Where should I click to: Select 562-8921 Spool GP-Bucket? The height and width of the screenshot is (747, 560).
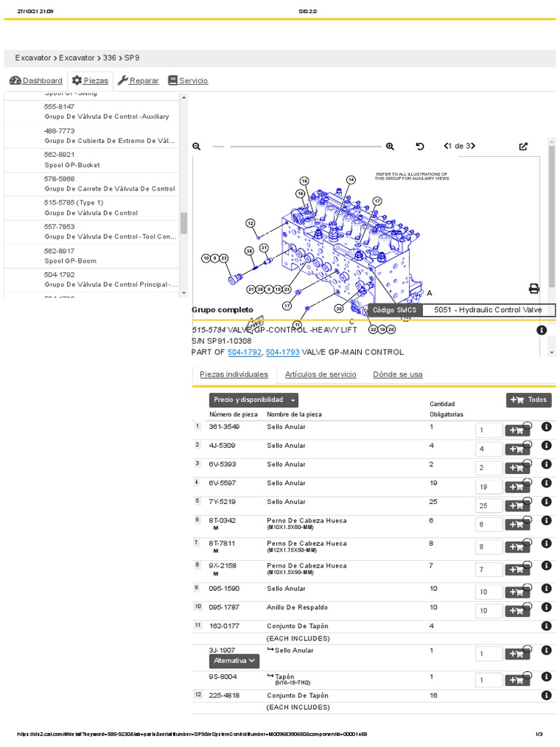click(x=91, y=160)
